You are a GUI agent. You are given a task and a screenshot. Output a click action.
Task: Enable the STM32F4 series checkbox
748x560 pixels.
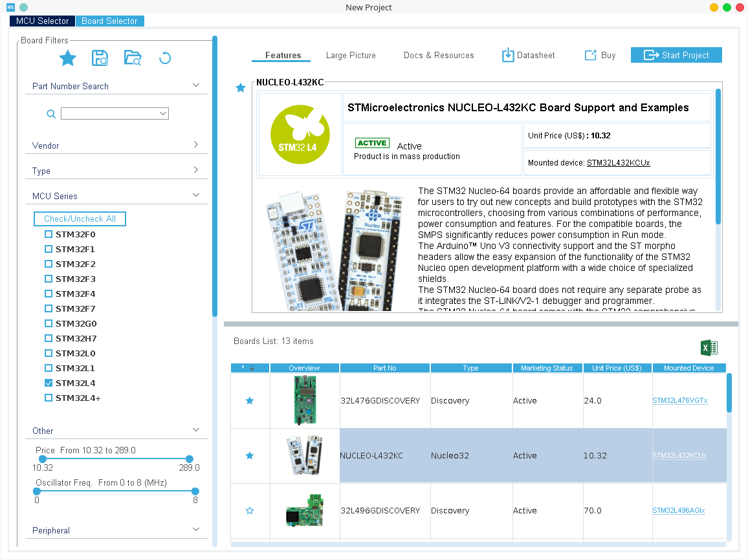point(49,294)
